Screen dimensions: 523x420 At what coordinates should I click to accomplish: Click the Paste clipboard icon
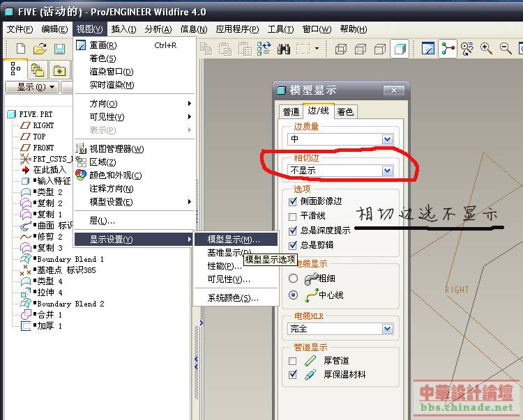pyautogui.click(x=225, y=49)
